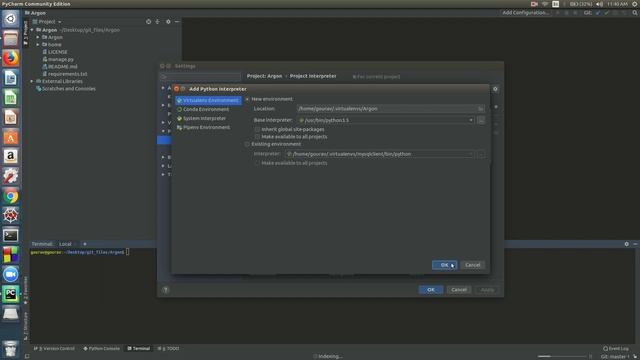Open Zoom app from the dock

(11, 274)
